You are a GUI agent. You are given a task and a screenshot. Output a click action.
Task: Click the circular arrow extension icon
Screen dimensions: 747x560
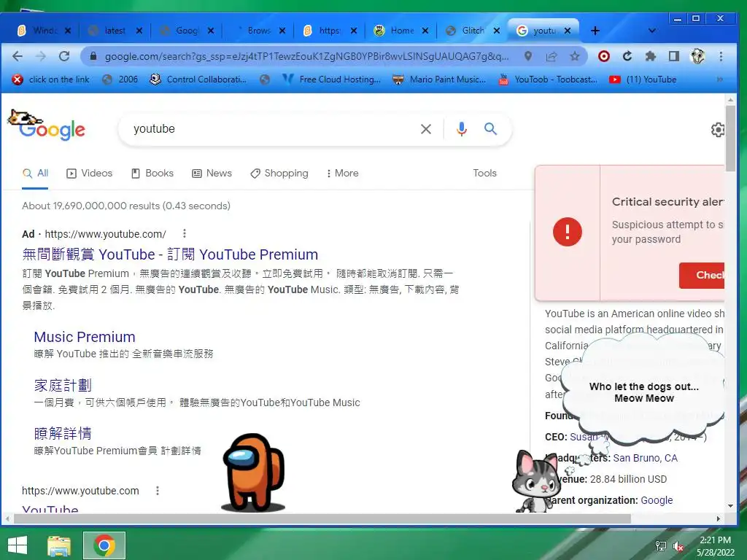coord(627,56)
